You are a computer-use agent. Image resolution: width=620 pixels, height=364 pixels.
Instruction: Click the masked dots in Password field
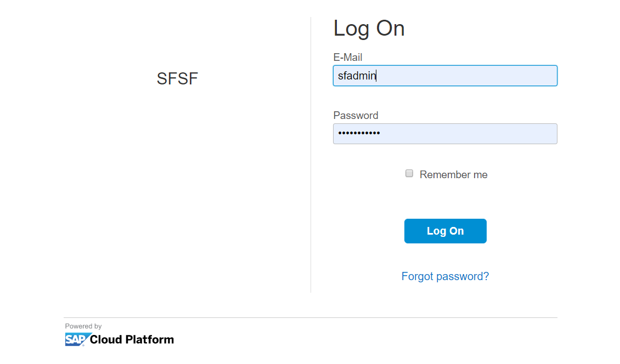pos(359,134)
